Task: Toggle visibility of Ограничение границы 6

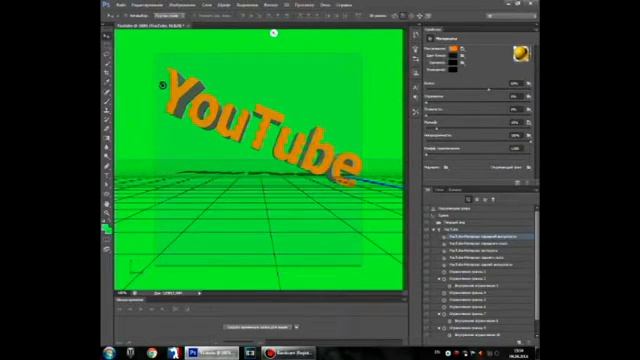Action: (x=427, y=307)
